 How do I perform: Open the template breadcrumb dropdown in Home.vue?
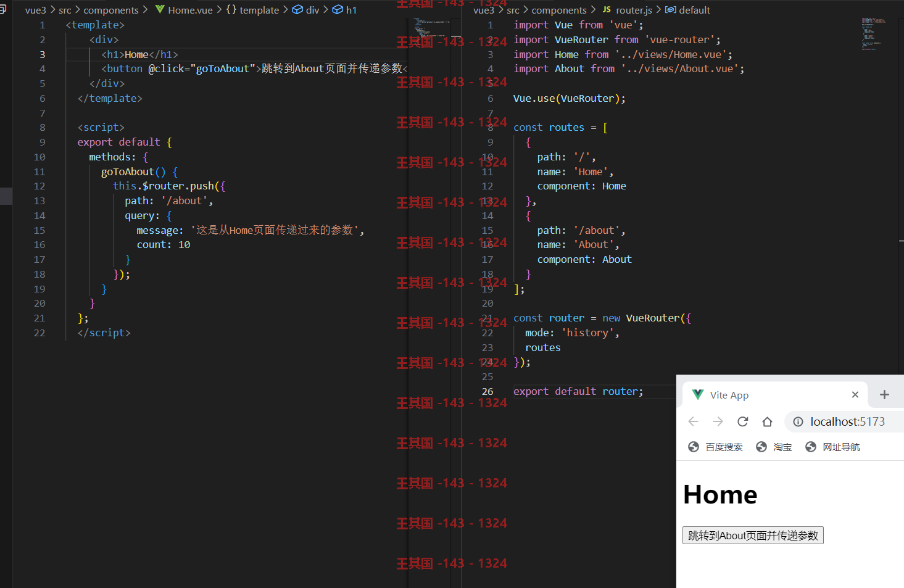[252, 10]
